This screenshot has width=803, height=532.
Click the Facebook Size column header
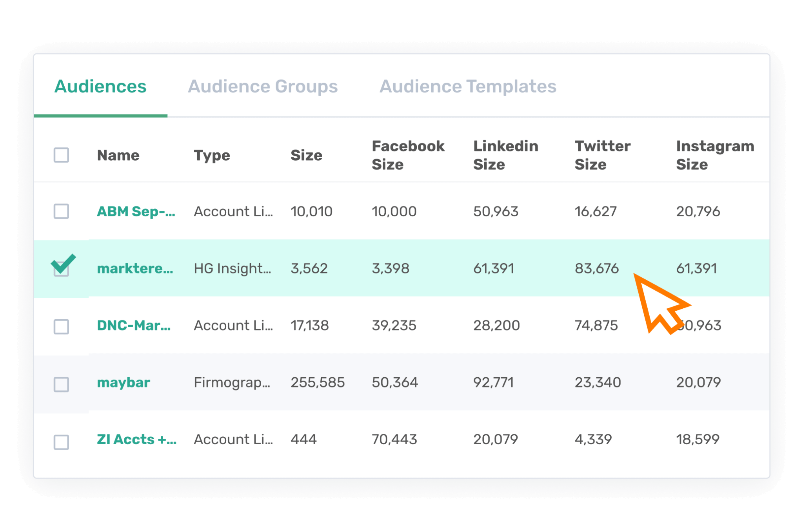coord(408,155)
